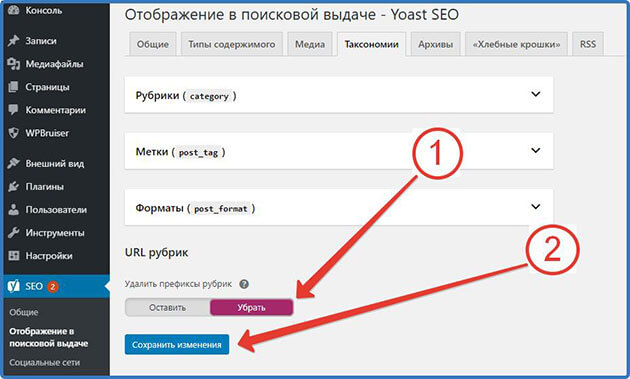Click the post_tag code label
Screen dimensions: 630x379
198,152
